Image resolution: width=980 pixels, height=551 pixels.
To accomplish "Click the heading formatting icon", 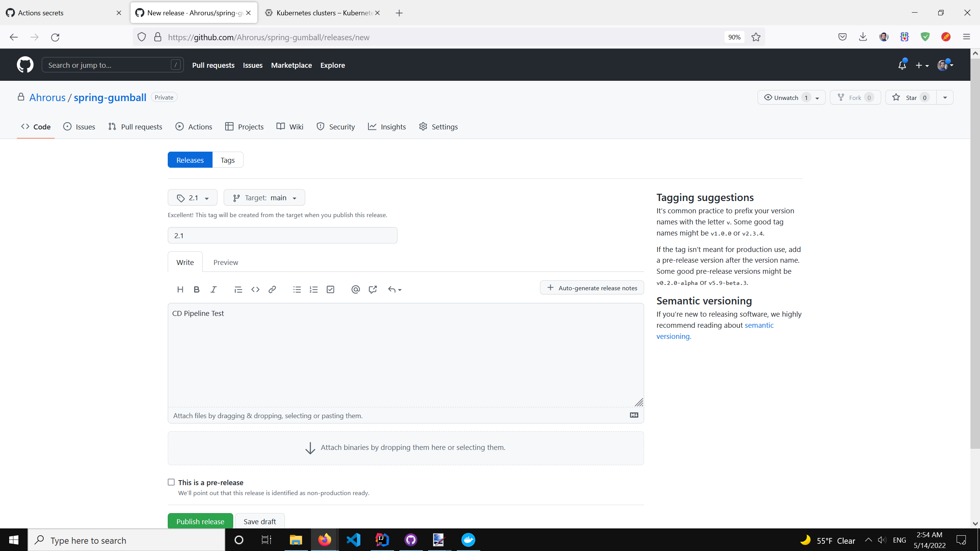I will click(180, 289).
